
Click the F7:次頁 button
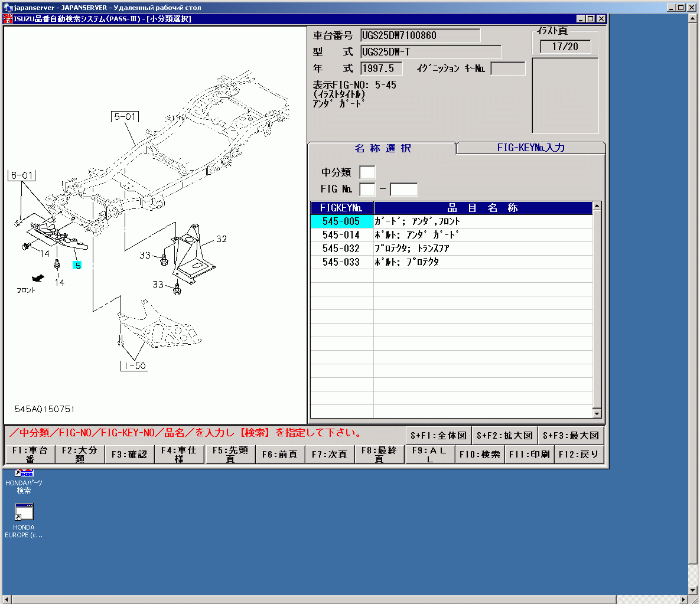point(330,455)
